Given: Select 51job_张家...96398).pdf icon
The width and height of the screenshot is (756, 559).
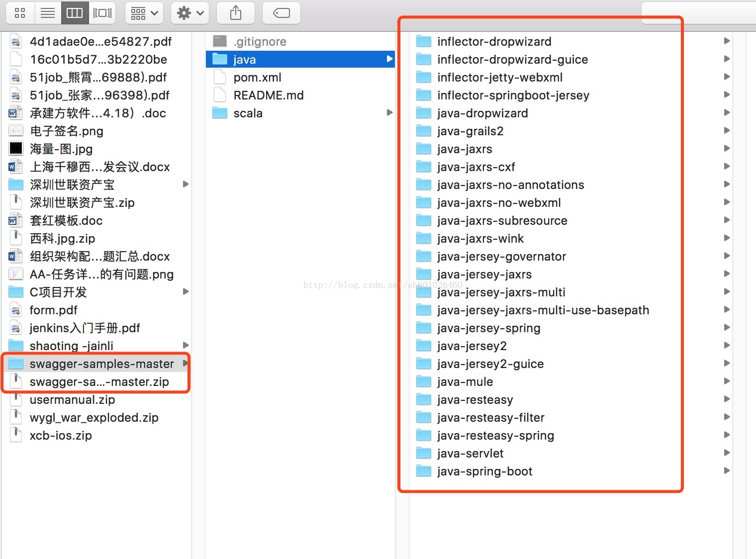Looking at the screenshot, I should (x=16, y=95).
